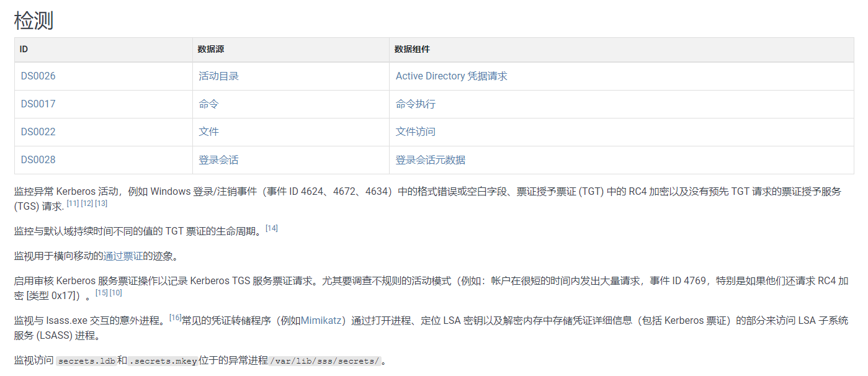
Task: Click the 命令 data source link
Action: (x=208, y=104)
